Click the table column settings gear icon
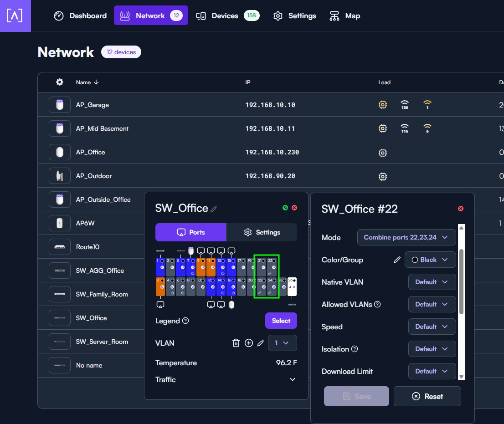The width and height of the screenshot is (504, 424). [60, 82]
